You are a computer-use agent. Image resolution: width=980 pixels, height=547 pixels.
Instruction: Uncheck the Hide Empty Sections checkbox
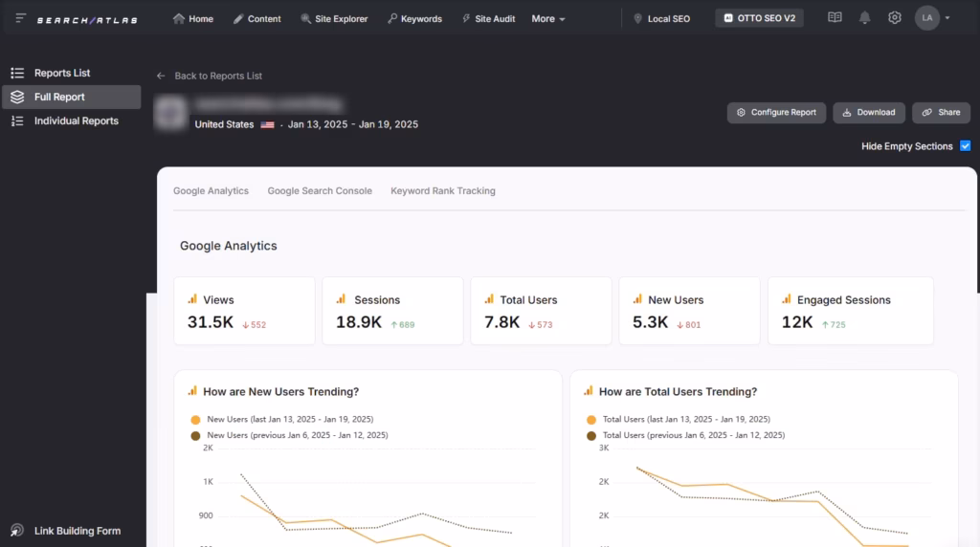(965, 146)
